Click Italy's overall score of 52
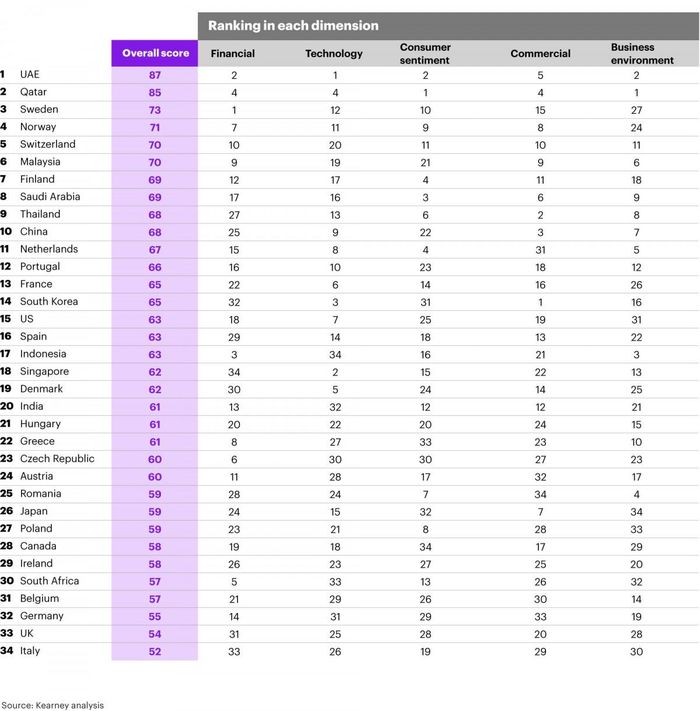 [x=155, y=652]
